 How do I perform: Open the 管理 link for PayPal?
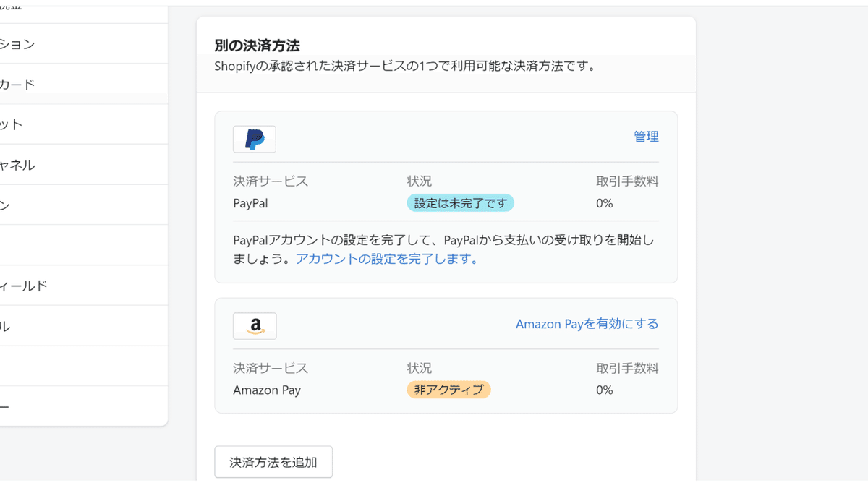pos(646,137)
